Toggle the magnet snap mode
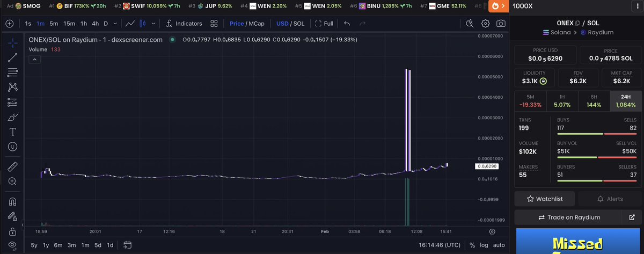This screenshot has height=254, width=644. [x=12, y=202]
